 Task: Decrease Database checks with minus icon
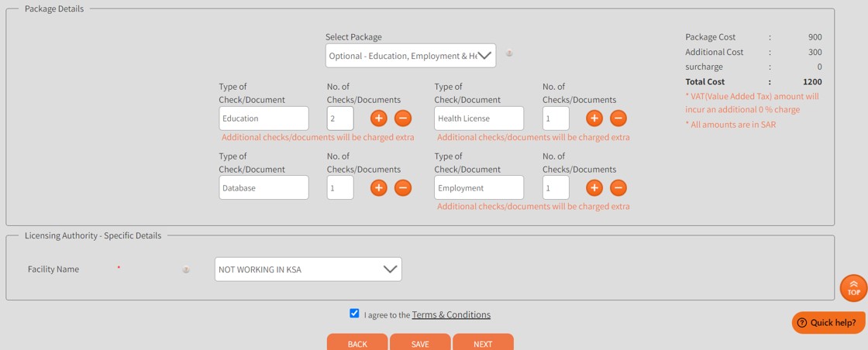point(403,188)
